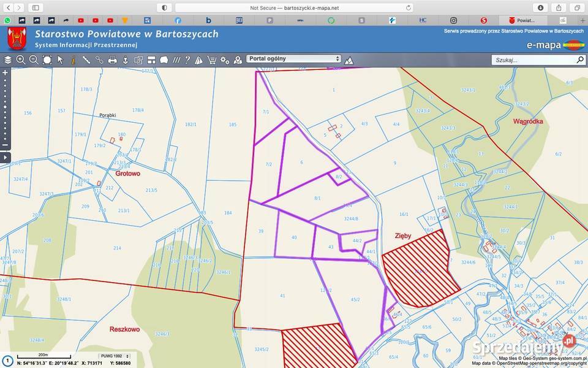Open the settings gears icon
This screenshot has height=368, width=588.
pyautogui.click(x=225, y=60)
